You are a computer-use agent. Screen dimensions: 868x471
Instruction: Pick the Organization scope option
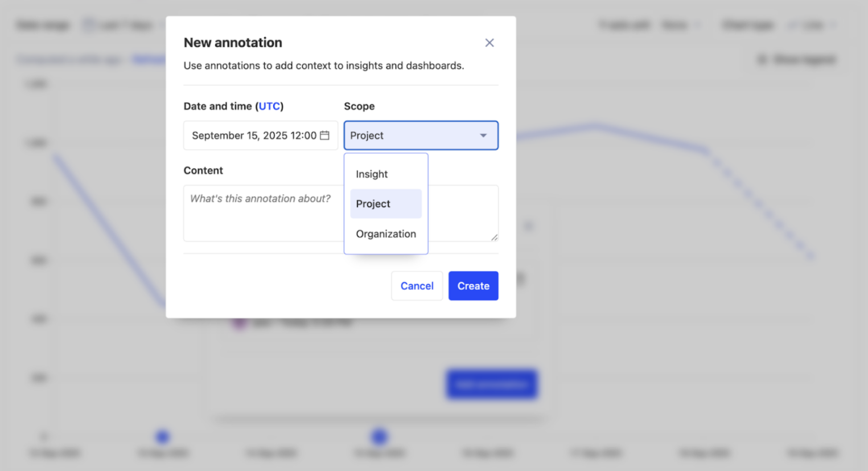coord(386,234)
